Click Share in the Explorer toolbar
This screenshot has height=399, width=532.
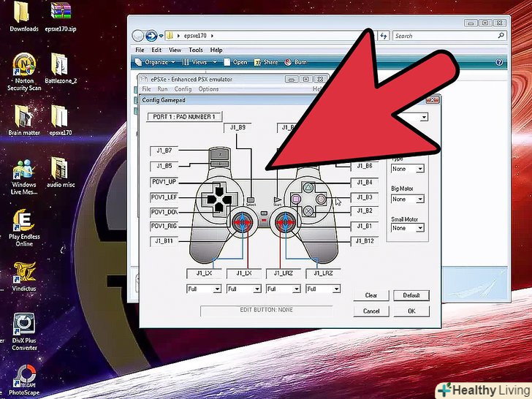tap(266, 62)
